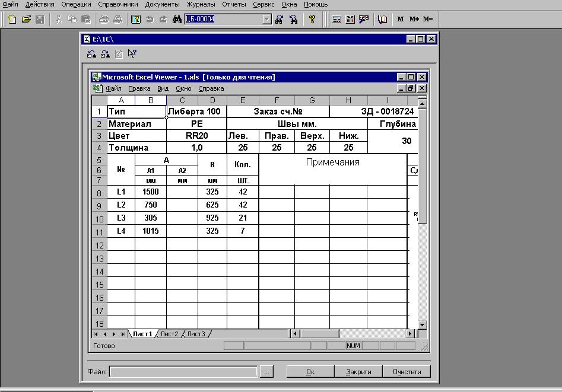Expand the ЦБ-00004 search dropdown
This screenshot has width=562, height=392.
(x=266, y=19)
